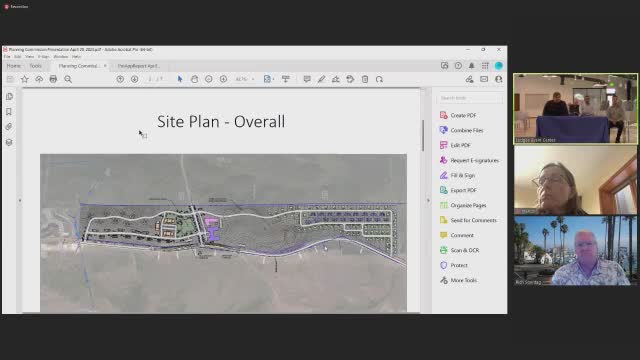This screenshot has width=640, height=360.
Task: Open the layers panel icon
Action: (9, 142)
